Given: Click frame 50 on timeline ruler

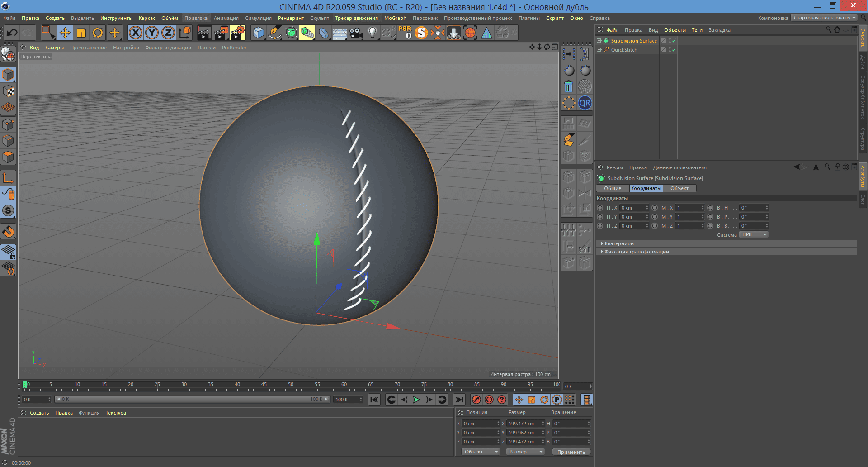Looking at the screenshot, I should pos(291,385).
